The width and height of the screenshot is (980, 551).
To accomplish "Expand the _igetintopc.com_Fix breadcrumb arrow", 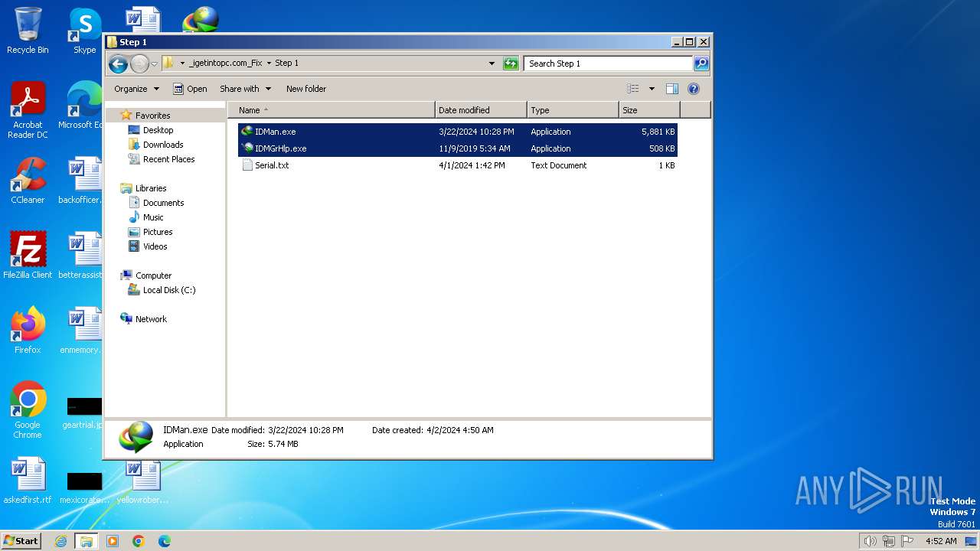I will coord(269,64).
